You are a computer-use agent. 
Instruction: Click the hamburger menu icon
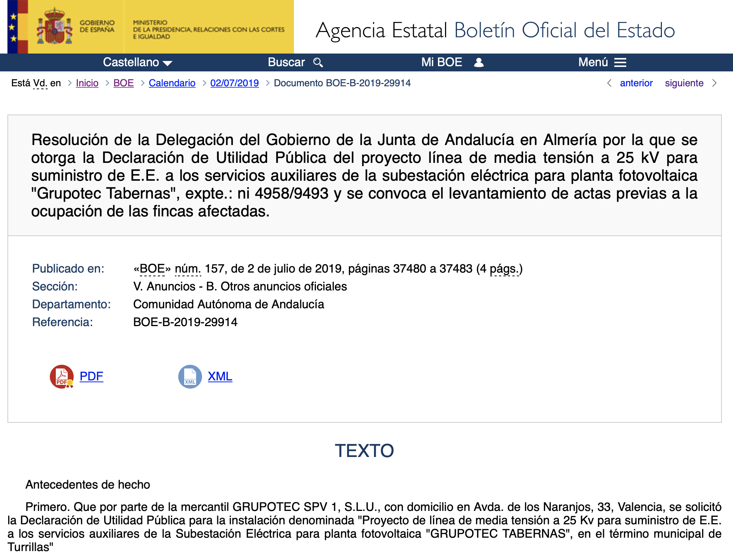(x=620, y=62)
